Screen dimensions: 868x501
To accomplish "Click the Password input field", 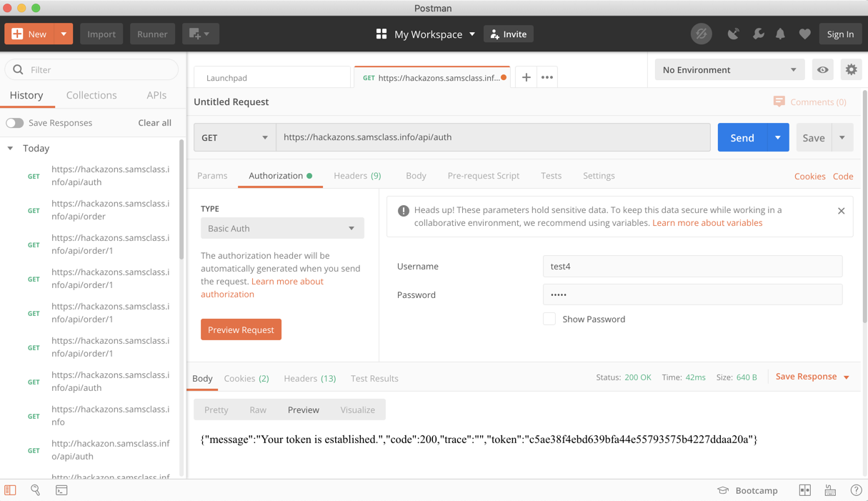I will [692, 294].
